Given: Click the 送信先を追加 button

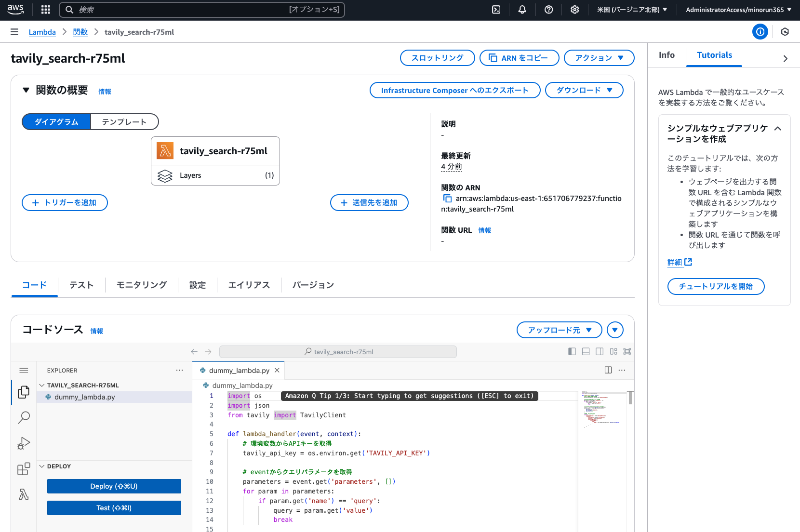Looking at the screenshot, I should click(x=369, y=203).
